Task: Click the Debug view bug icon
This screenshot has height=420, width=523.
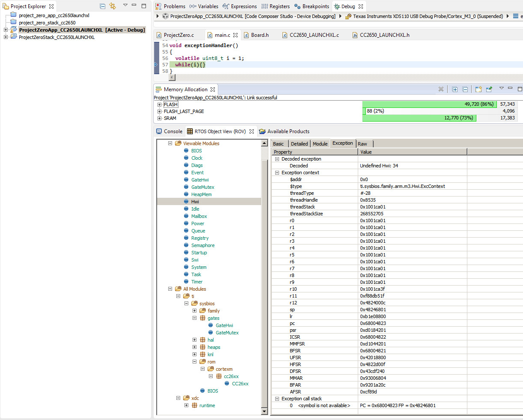Action: click(x=337, y=6)
